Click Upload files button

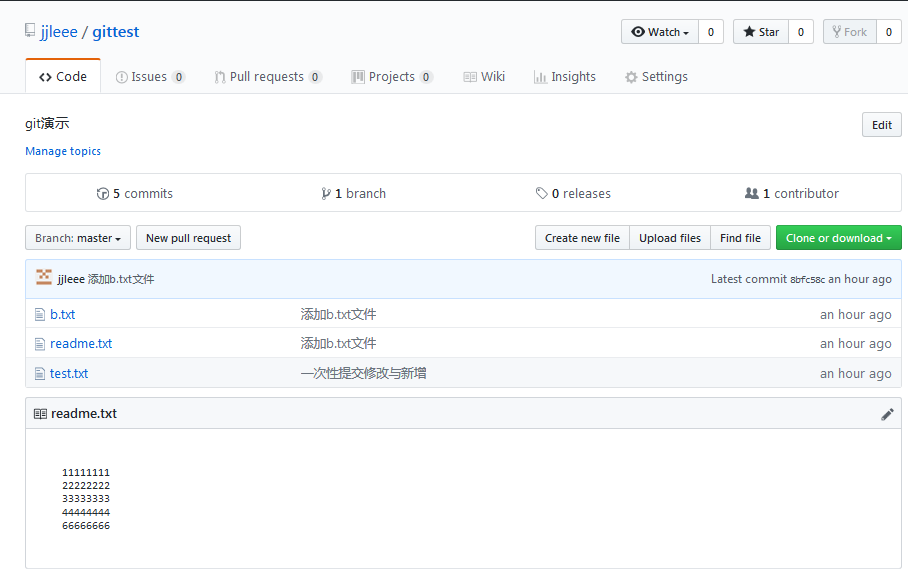pos(669,238)
